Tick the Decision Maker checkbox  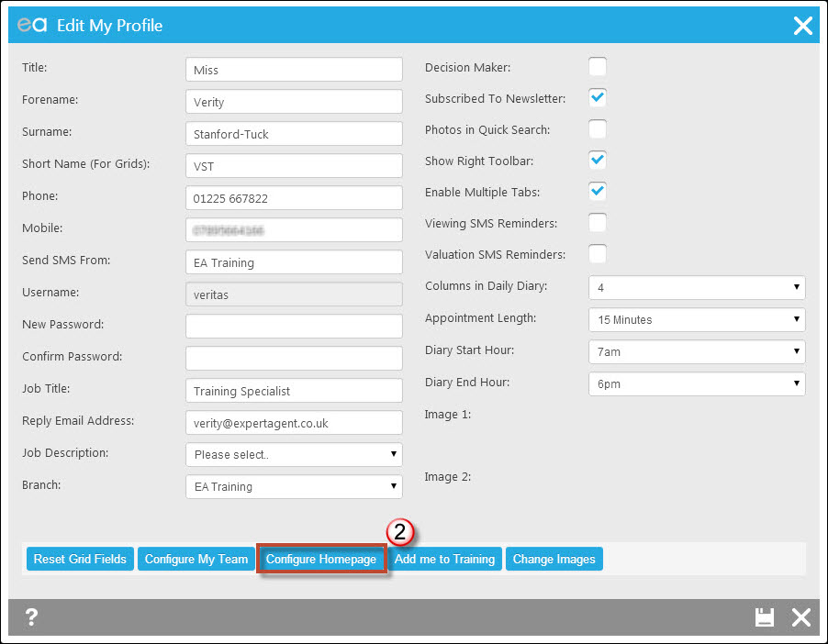pos(598,67)
